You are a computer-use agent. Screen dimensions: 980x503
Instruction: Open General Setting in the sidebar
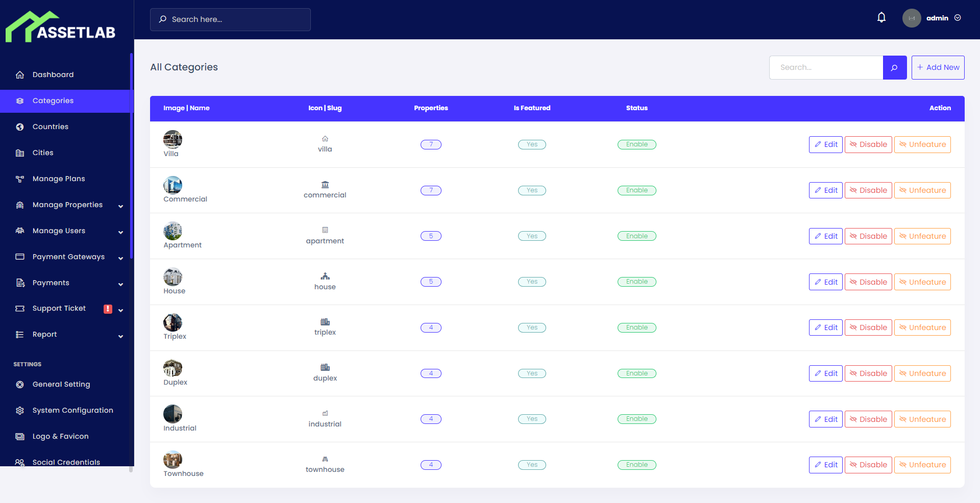pos(61,384)
